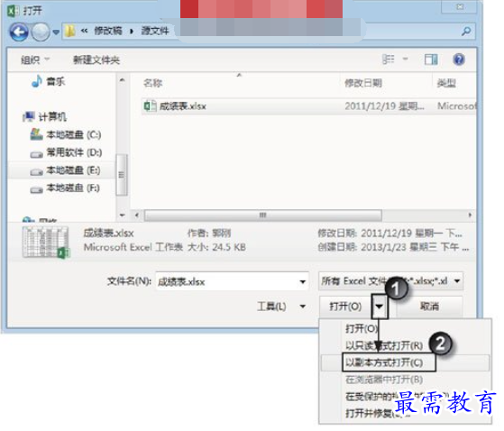Click navigation pane scroll up arrow
The image size is (504, 431).
[x=122, y=80]
